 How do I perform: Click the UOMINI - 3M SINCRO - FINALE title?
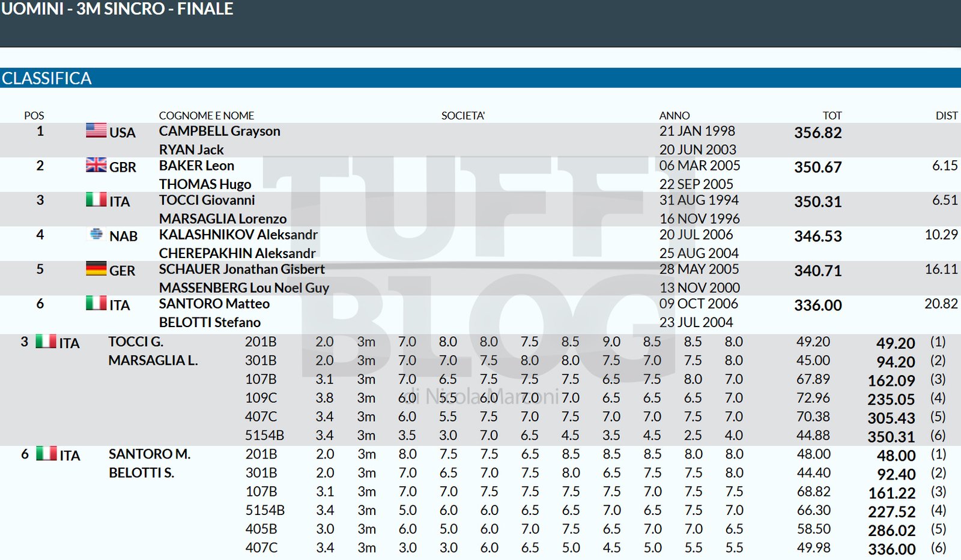117,9
